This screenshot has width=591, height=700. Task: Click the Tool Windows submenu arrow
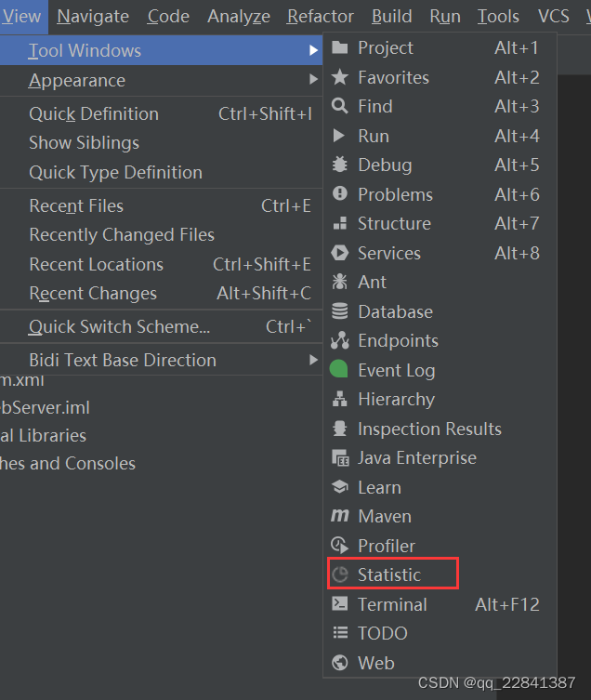pos(314,50)
